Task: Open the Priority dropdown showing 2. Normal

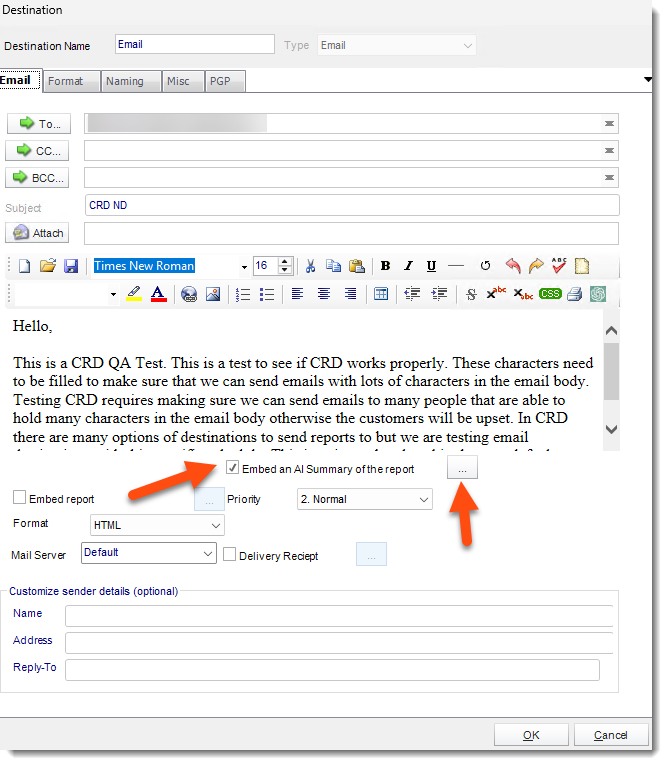Action: tap(365, 498)
